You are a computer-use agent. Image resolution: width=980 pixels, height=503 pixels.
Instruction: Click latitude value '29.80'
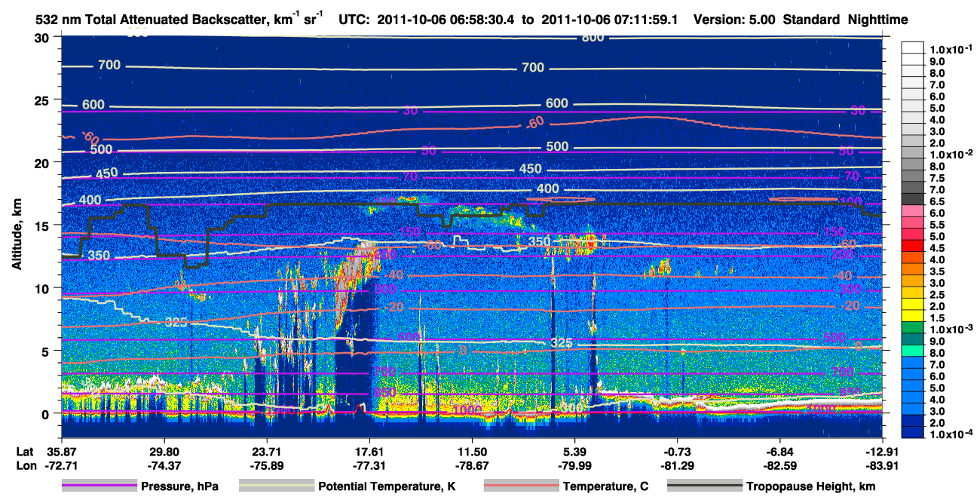pos(164,451)
